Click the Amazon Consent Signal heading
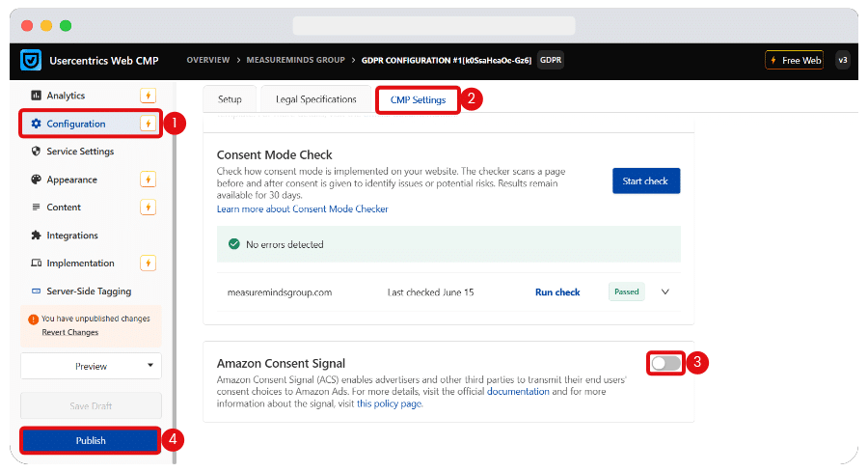The width and height of the screenshot is (868, 472). [281, 364]
